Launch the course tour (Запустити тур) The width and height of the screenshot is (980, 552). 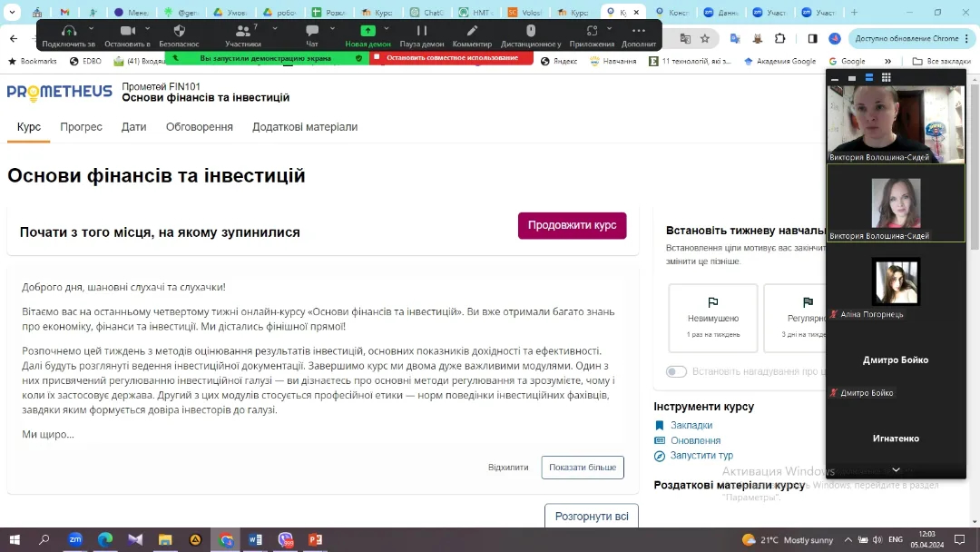(x=701, y=456)
